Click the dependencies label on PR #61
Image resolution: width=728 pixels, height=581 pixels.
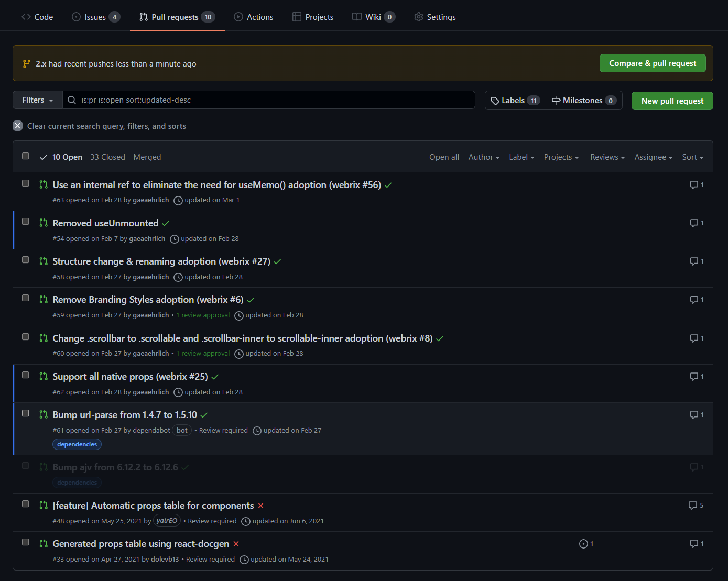click(x=77, y=444)
